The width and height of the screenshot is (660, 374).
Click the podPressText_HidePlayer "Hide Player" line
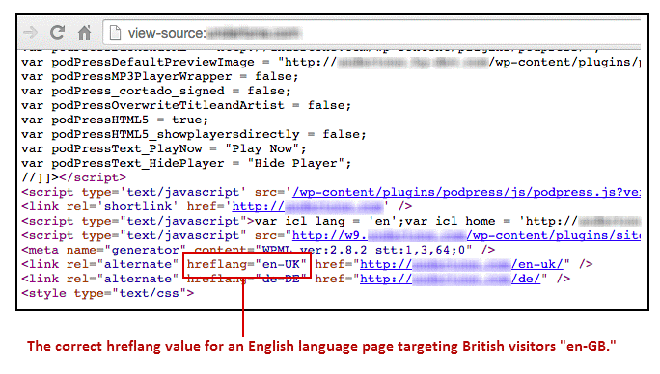[x=186, y=163]
